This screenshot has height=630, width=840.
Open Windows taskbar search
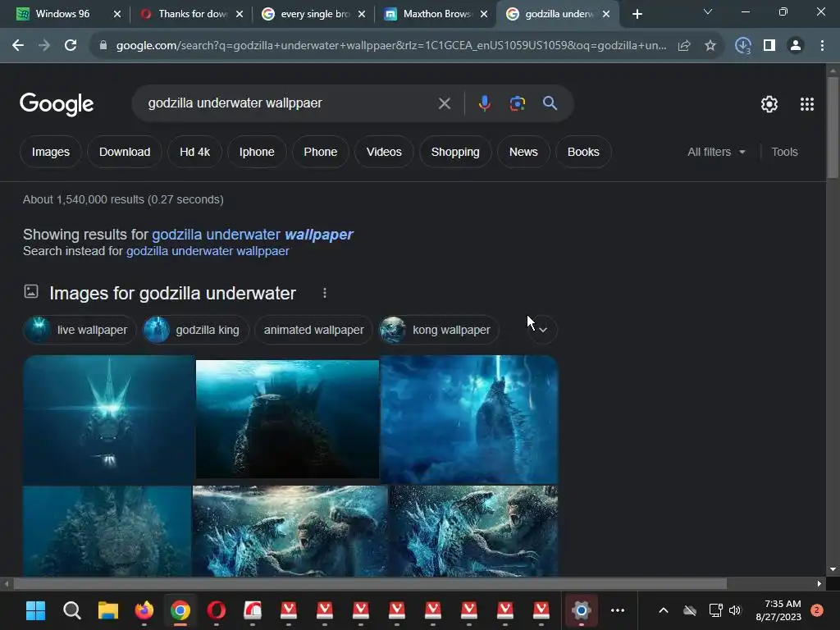72,610
